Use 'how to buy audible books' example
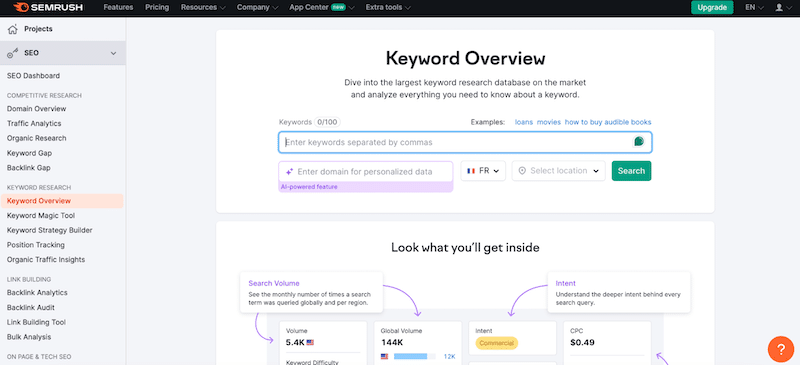Screen dimensions: 800x365 click(608, 122)
